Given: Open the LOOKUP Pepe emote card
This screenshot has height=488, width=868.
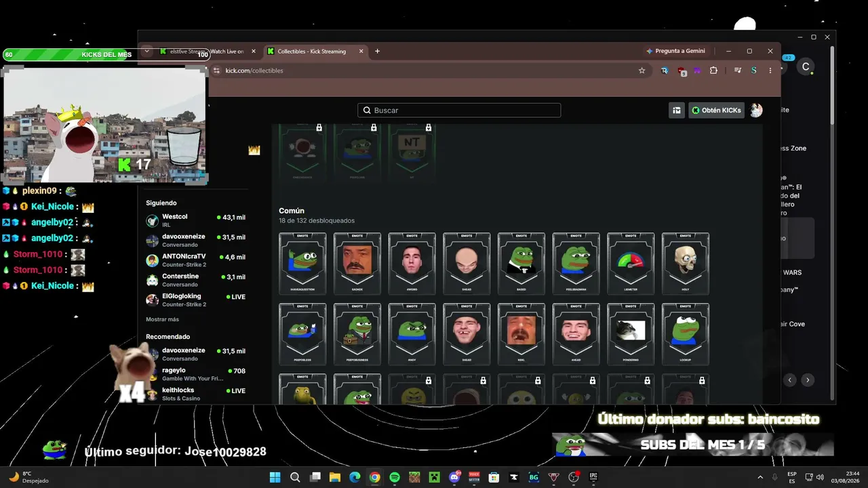Looking at the screenshot, I should pos(686,333).
